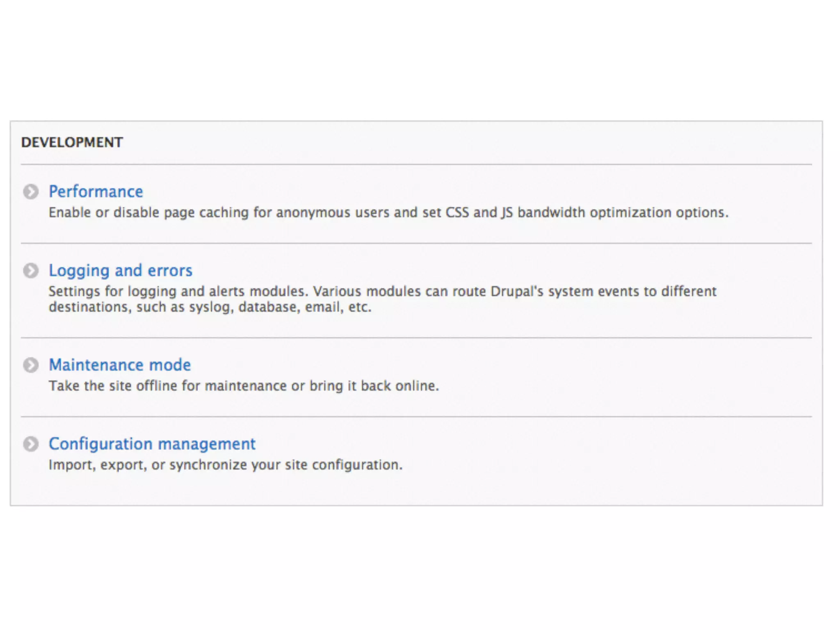Click the 'Take the site offline' description
The image size is (840, 630).
pos(244,386)
